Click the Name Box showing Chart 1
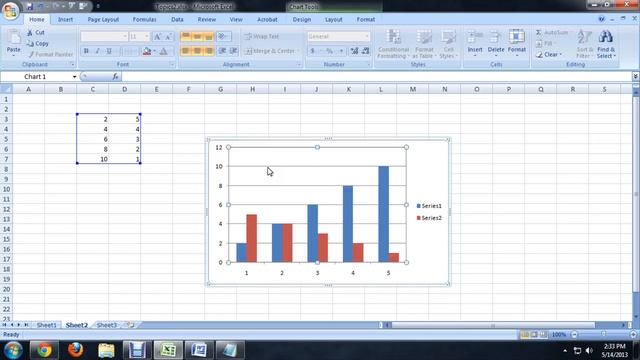Viewport: 640px width, 360px height. [x=36, y=76]
